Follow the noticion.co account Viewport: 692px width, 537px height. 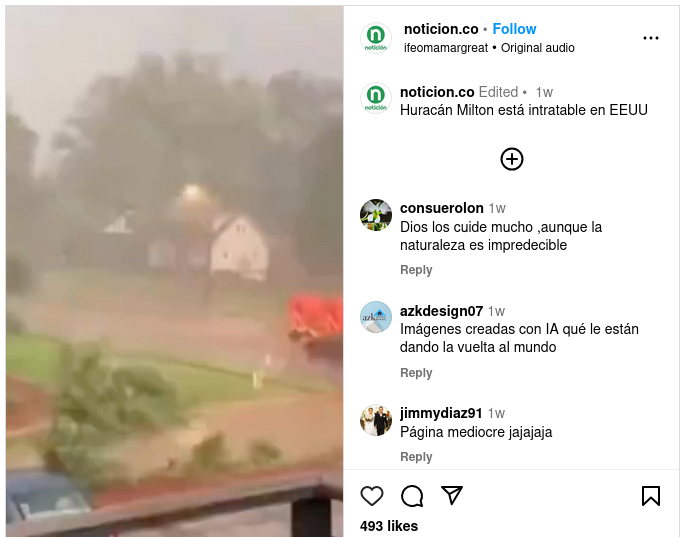click(x=514, y=29)
